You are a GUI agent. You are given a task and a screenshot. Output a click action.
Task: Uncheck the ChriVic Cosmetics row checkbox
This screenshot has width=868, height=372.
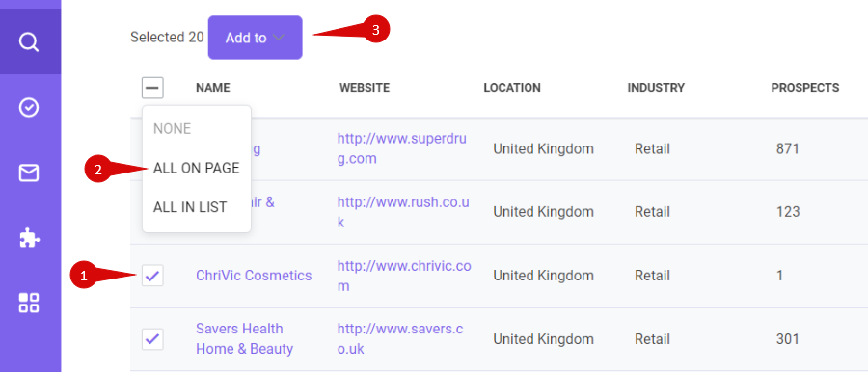tap(152, 275)
